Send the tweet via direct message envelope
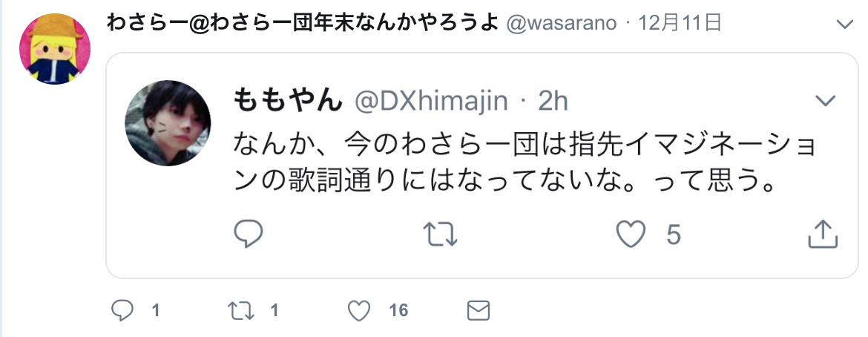This screenshot has width=868, height=337. tap(479, 310)
